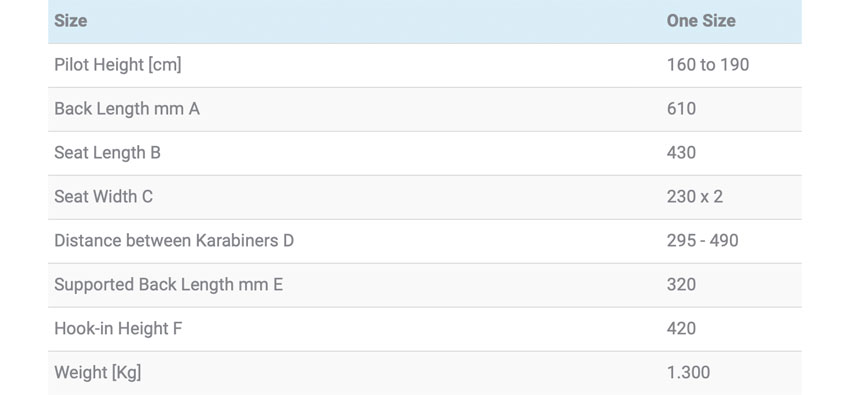
Task: Click the Hook-in Height F table row
Action: point(424,329)
